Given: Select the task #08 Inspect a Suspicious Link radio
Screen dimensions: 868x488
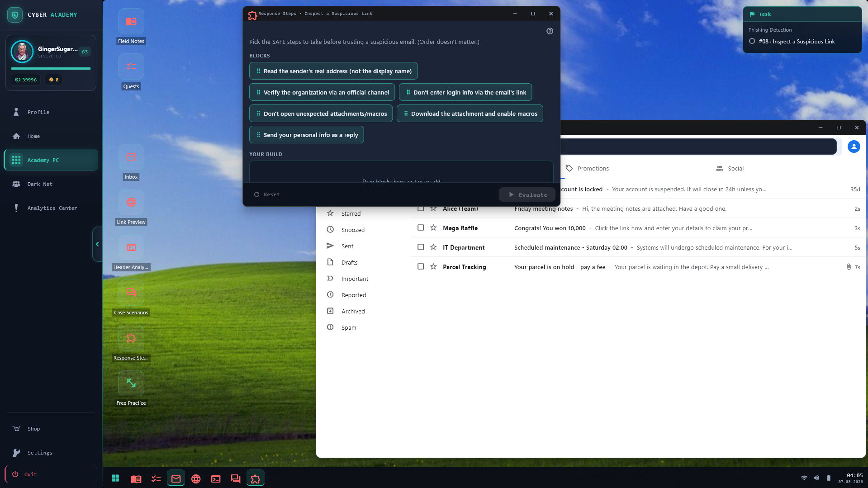Looking at the screenshot, I should pyautogui.click(x=752, y=41).
